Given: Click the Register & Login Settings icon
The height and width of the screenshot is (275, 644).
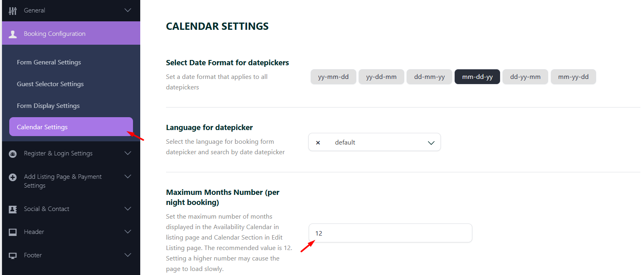Looking at the screenshot, I should coord(13,154).
